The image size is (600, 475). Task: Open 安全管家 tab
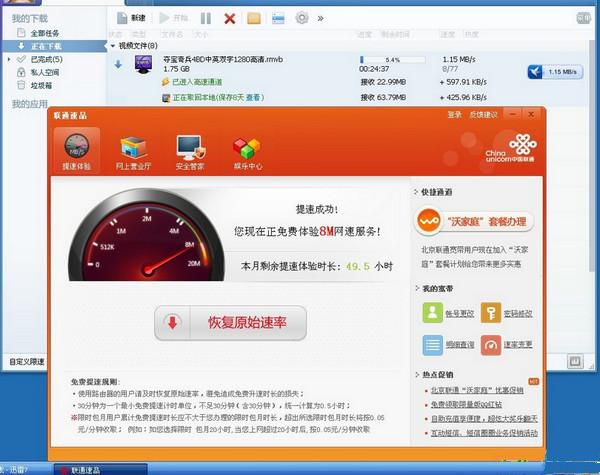(190, 152)
